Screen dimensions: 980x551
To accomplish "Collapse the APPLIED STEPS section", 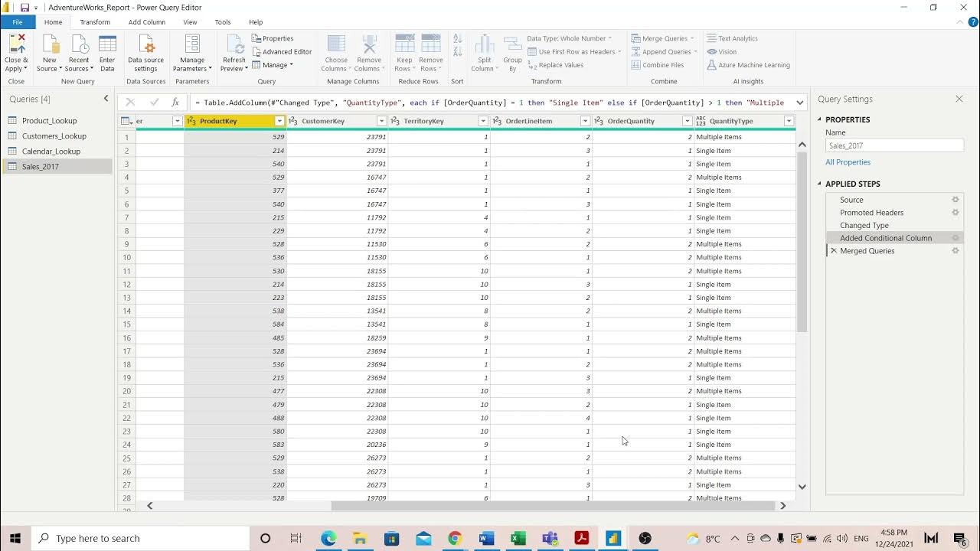I will point(819,184).
